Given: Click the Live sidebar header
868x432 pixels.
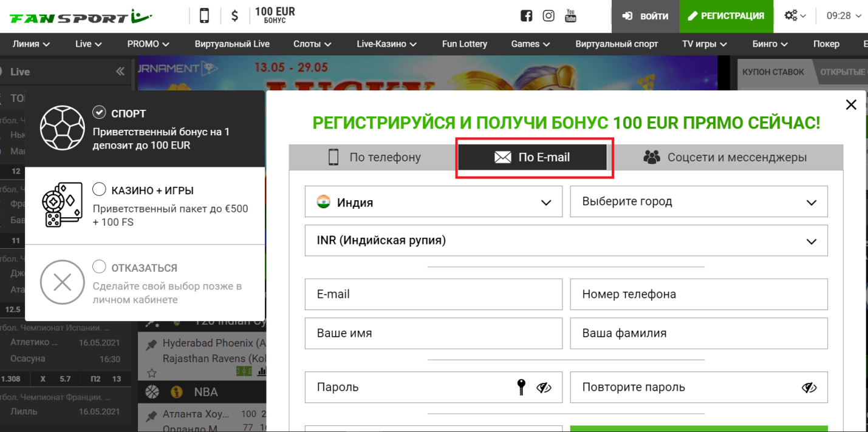Looking at the screenshot, I should 66,72.
